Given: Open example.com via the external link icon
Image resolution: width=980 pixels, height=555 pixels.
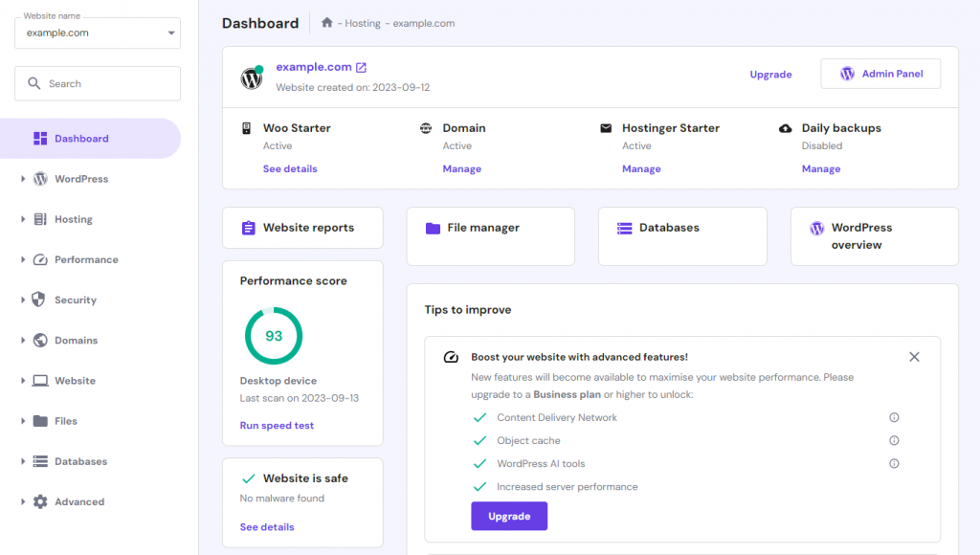Looking at the screenshot, I should pyautogui.click(x=359, y=66).
